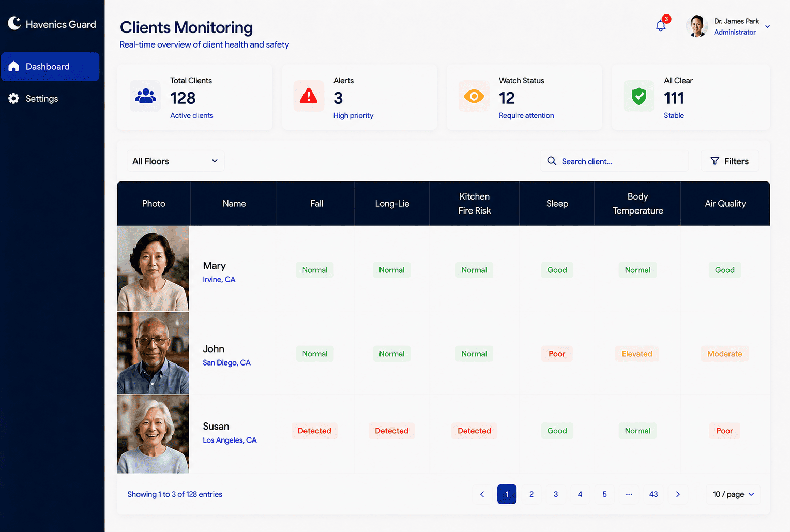Jump to last page 43

654,494
